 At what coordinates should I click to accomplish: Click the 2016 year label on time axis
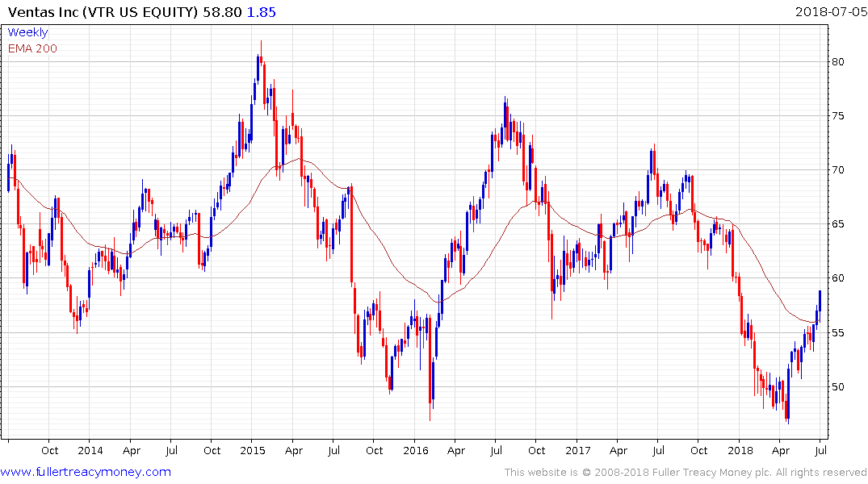[416, 451]
